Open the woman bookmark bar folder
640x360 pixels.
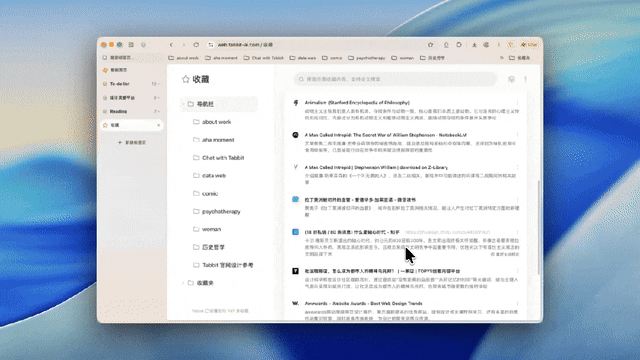(x=402, y=58)
